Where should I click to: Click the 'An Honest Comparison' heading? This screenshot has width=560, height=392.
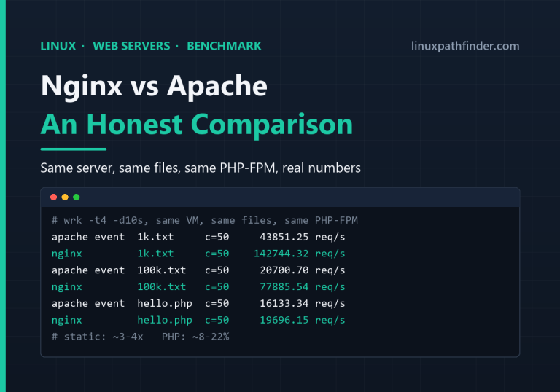197,125
